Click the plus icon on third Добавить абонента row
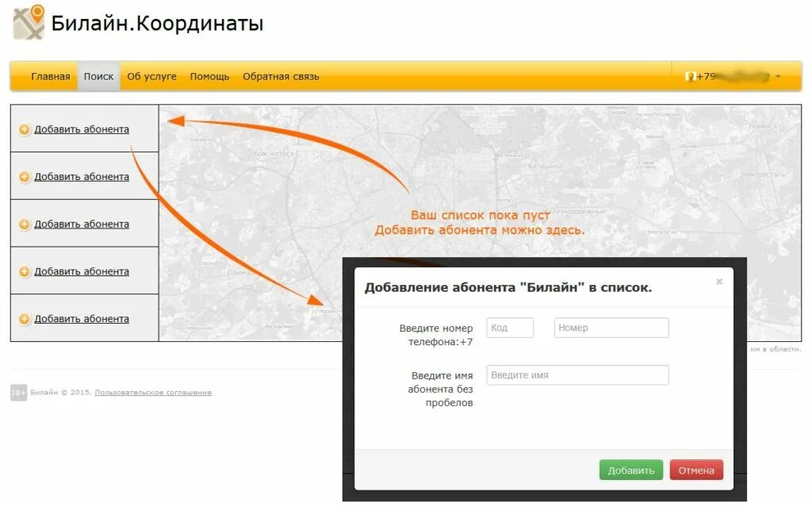This screenshot has height=507, width=812. click(x=25, y=224)
